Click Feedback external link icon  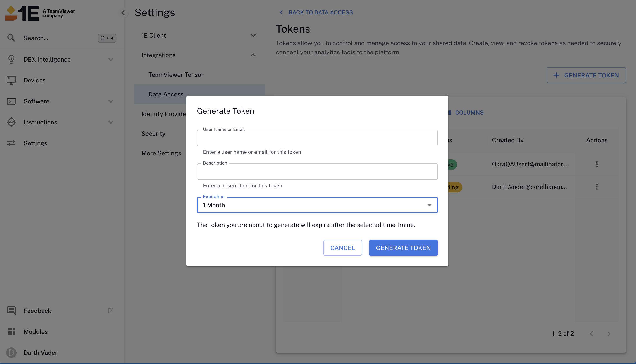111,311
